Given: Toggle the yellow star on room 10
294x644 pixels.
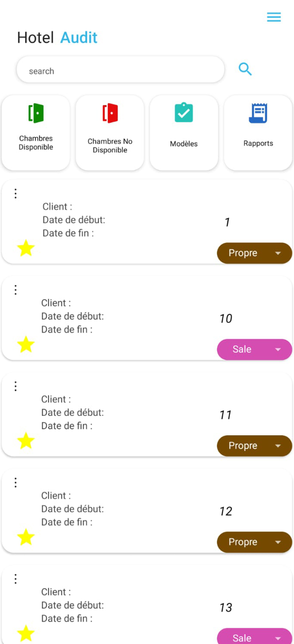Looking at the screenshot, I should click(x=26, y=345).
